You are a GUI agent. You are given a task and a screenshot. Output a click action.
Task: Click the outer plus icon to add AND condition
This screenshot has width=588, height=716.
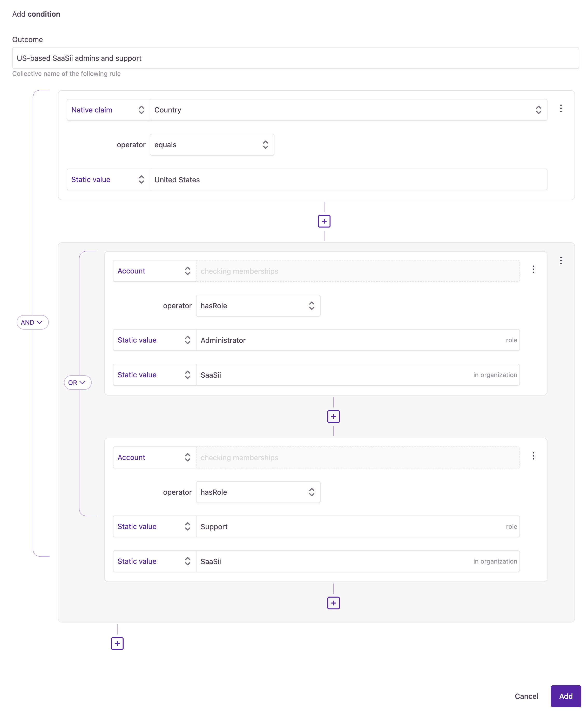[117, 643]
